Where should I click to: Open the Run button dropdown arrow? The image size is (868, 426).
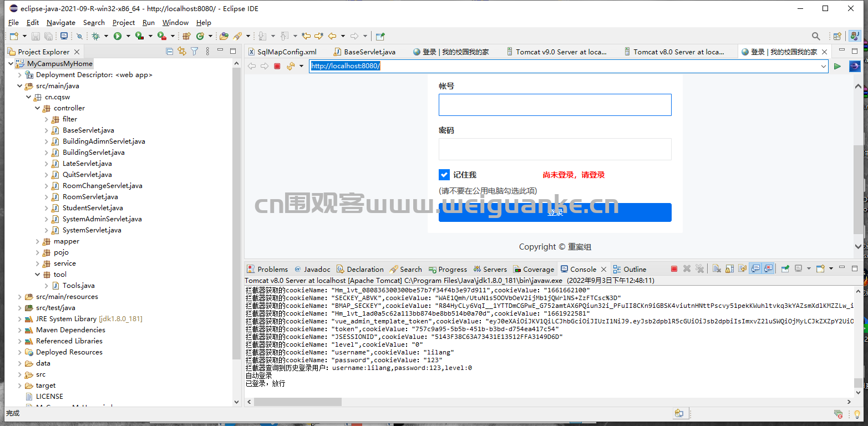128,36
